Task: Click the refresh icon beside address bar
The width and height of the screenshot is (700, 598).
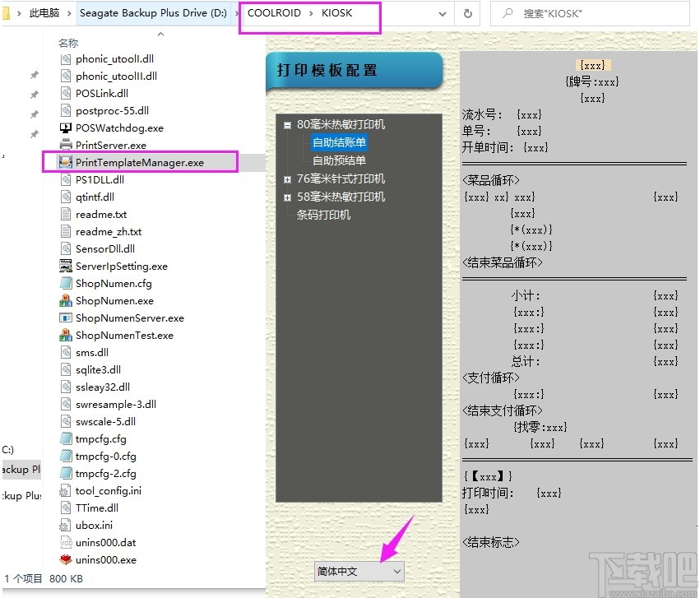Action: pos(466,14)
